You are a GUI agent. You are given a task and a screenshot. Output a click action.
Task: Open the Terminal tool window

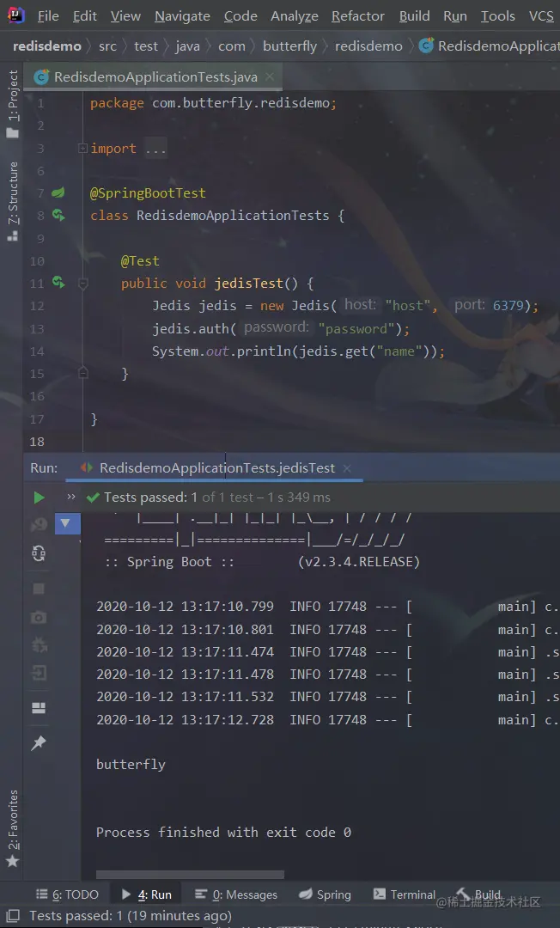405,894
